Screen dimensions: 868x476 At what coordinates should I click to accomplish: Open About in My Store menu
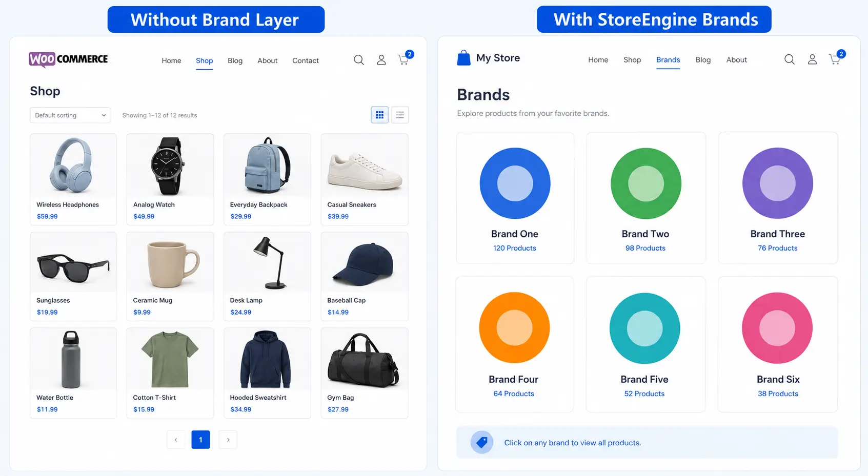[736, 60]
